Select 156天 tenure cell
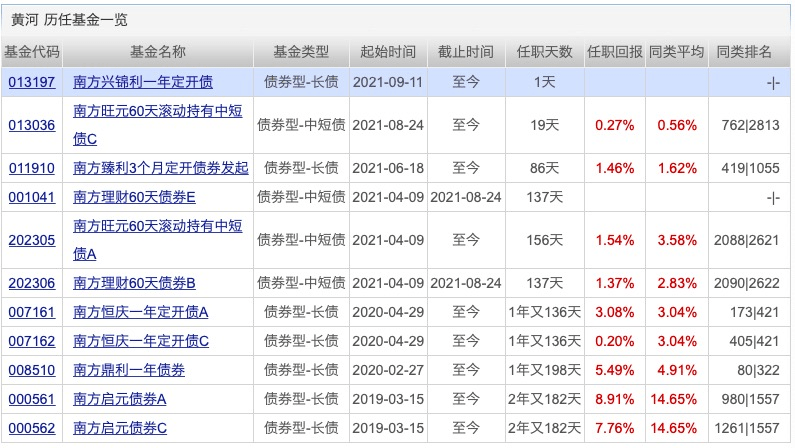This screenshot has height=448, width=795. 545,240
